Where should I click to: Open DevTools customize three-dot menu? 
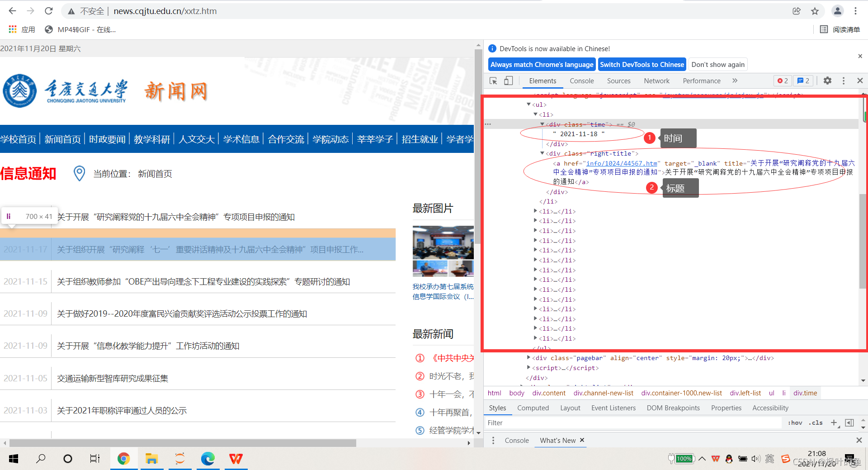tap(844, 81)
